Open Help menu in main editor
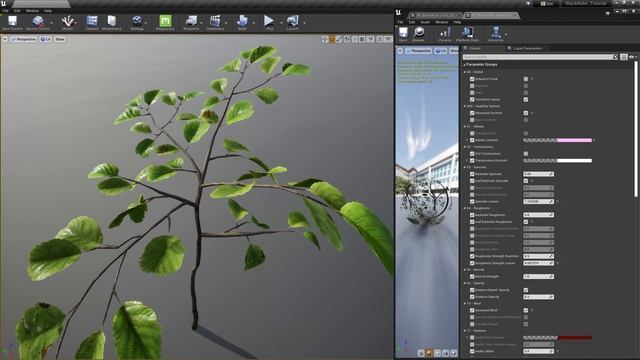 pos(48,11)
